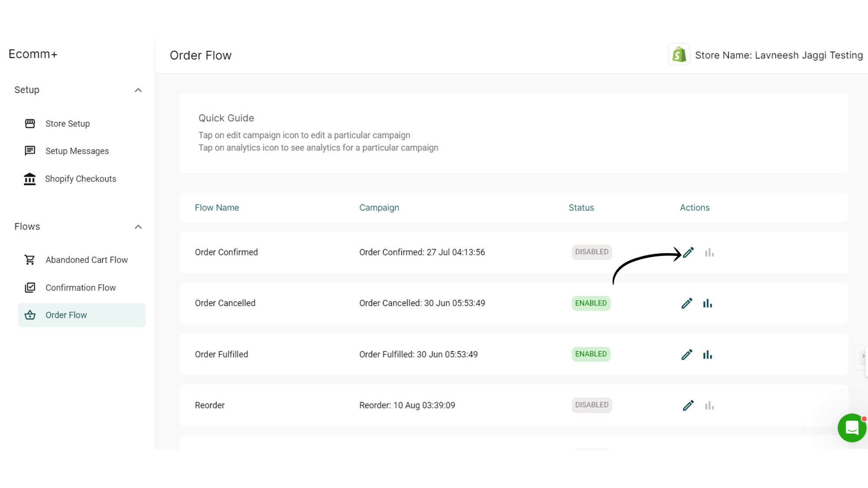Click the Abandoned Cart Flow cart icon
Screen dimensions: 868x488
(x=30, y=259)
